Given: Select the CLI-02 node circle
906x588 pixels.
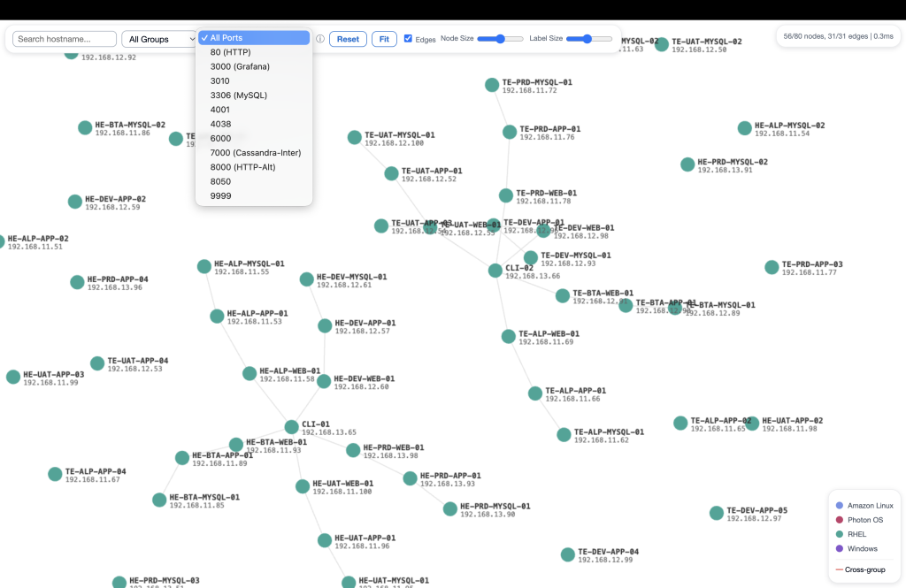Looking at the screenshot, I should tap(495, 271).
